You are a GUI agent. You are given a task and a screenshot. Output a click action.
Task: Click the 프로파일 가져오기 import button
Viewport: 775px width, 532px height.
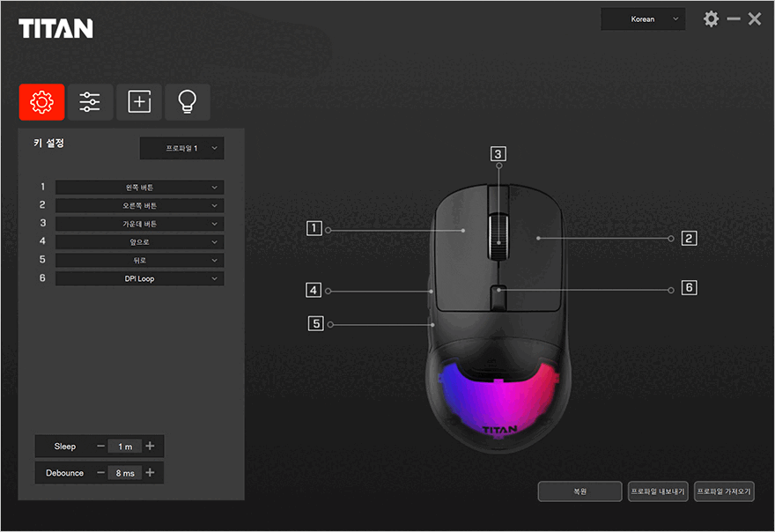pos(724,491)
